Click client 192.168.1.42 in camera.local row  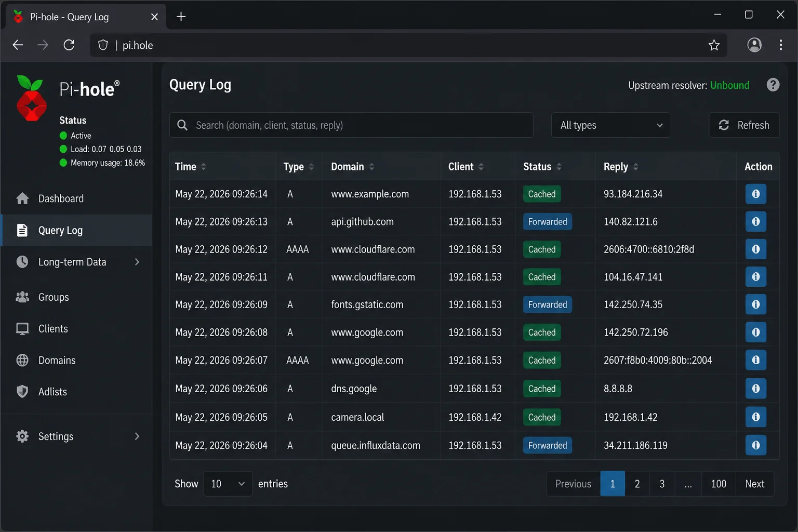(x=475, y=417)
